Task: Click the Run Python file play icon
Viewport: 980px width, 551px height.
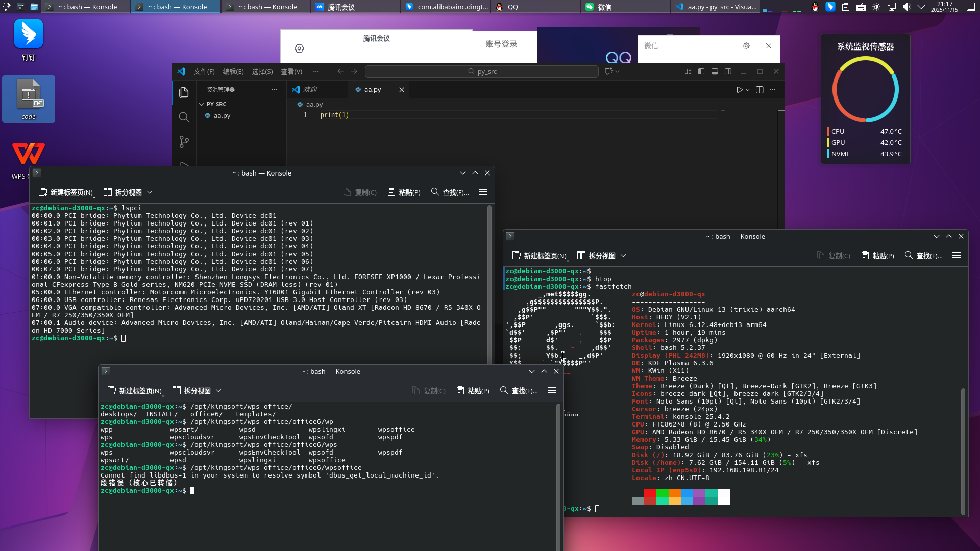Action: [x=739, y=90]
